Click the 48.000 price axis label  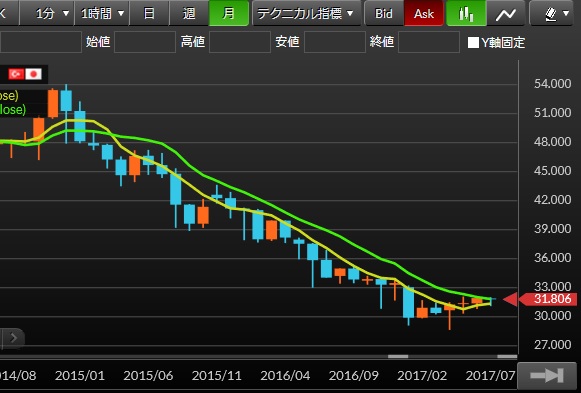click(x=552, y=141)
